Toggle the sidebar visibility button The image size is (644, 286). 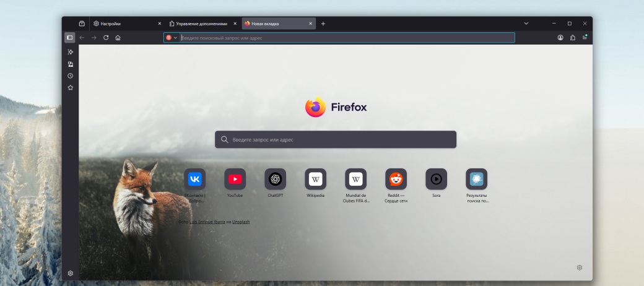(70, 38)
